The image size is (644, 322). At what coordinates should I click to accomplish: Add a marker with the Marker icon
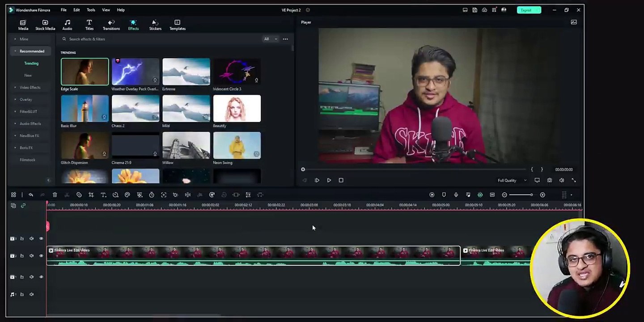point(444,195)
